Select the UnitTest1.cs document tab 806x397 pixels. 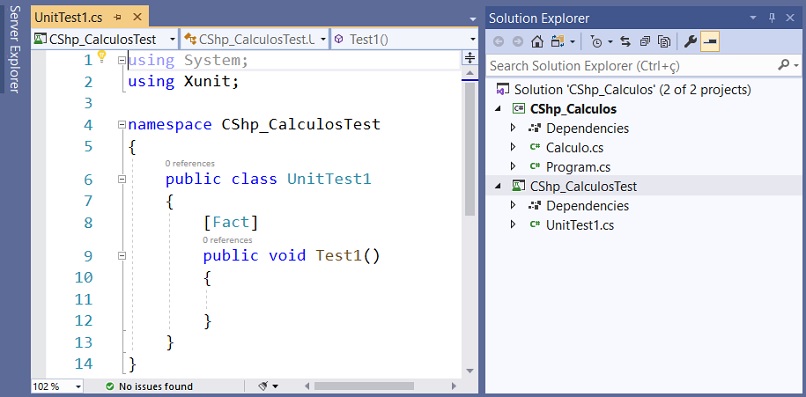(68, 17)
